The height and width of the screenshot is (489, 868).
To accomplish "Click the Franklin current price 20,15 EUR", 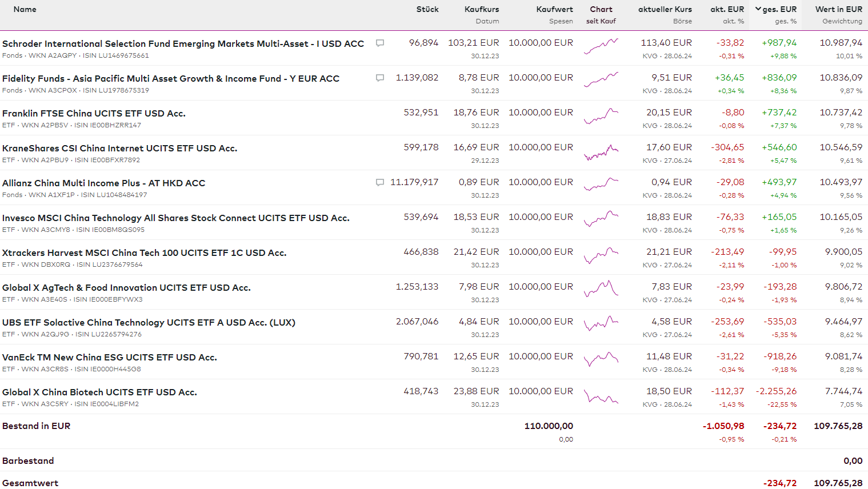I will (x=669, y=113).
